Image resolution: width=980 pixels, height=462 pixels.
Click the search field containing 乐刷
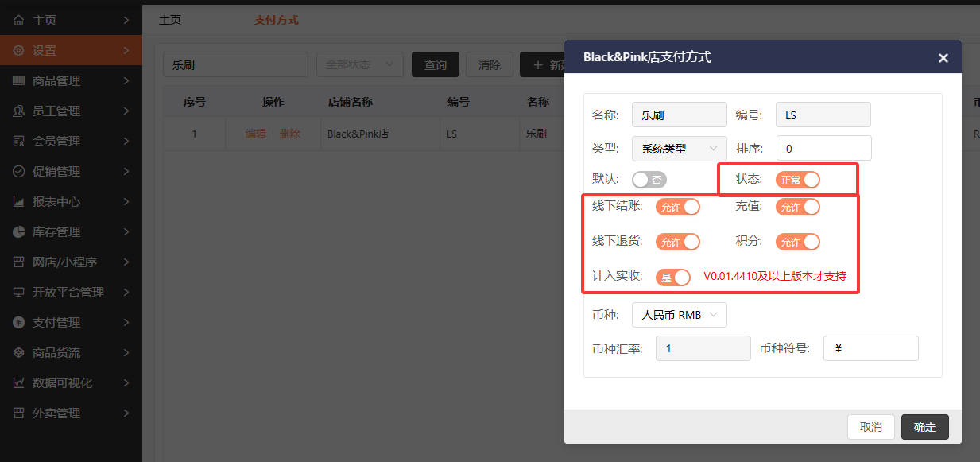tap(235, 64)
